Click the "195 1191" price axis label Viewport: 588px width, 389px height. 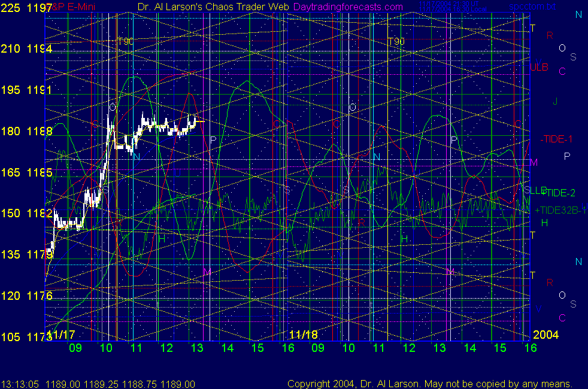(26, 90)
